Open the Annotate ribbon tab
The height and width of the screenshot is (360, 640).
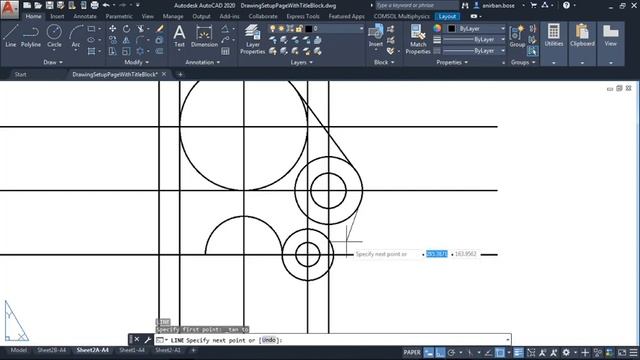coord(85,16)
